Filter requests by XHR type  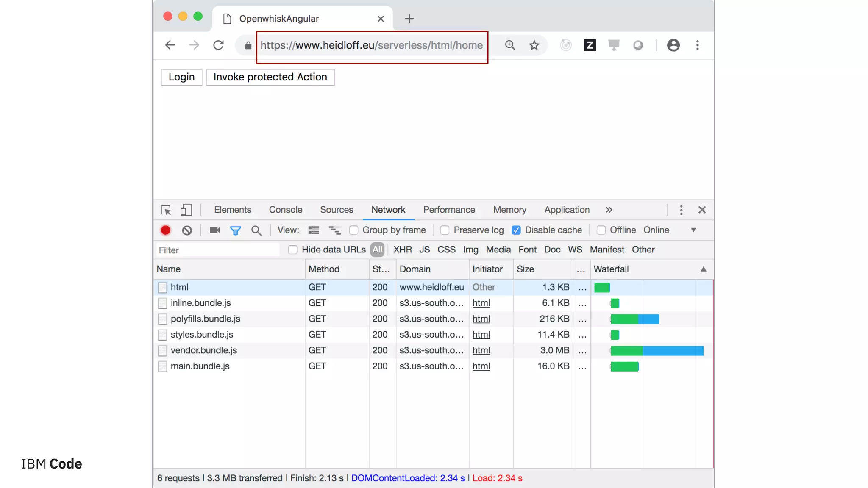point(402,250)
